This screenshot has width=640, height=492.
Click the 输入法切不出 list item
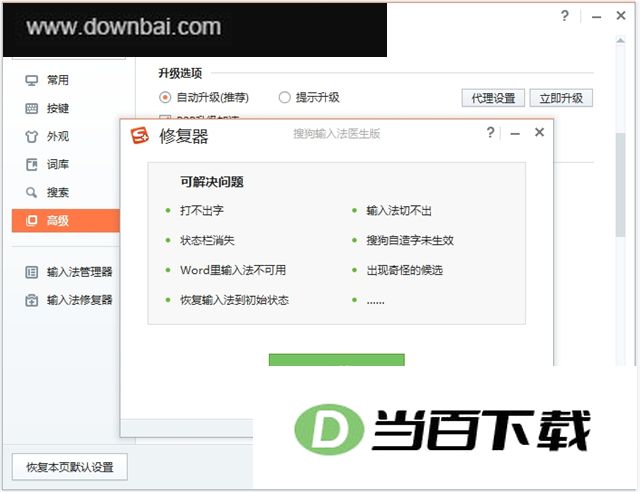tap(399, 210)
